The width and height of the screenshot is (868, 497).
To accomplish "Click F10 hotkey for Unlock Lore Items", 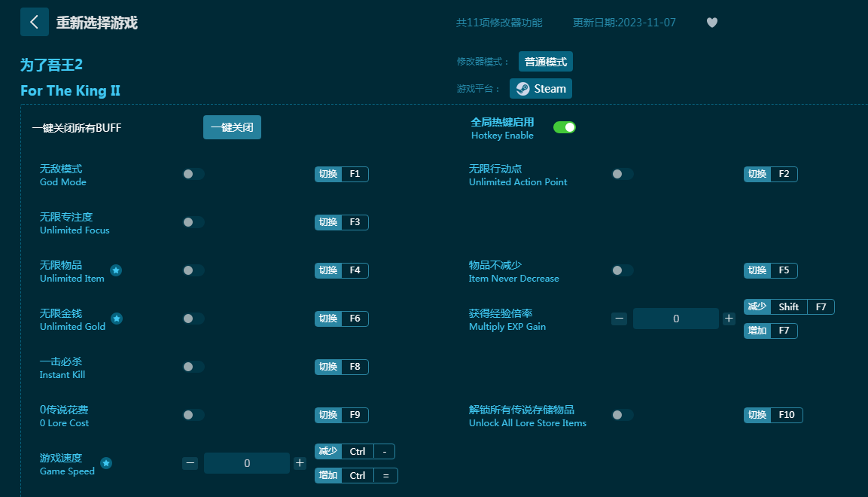I will click(773, 414).
